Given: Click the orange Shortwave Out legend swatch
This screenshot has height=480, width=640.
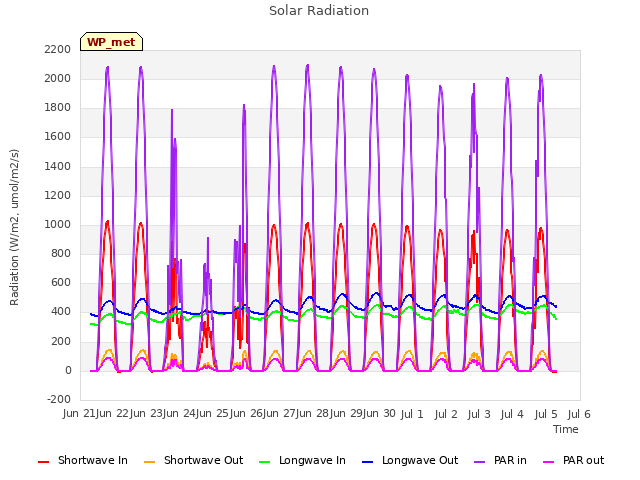Looking at the screenshot, I should point(149,462).
